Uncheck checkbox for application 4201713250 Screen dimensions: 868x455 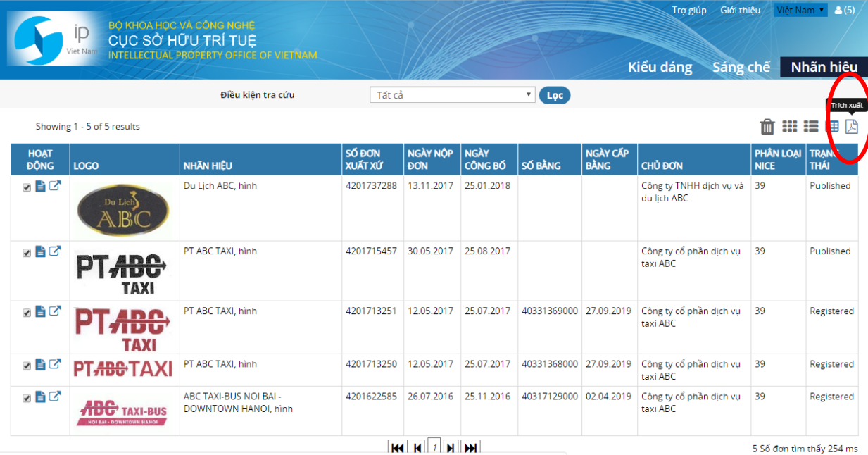(27, 366)
